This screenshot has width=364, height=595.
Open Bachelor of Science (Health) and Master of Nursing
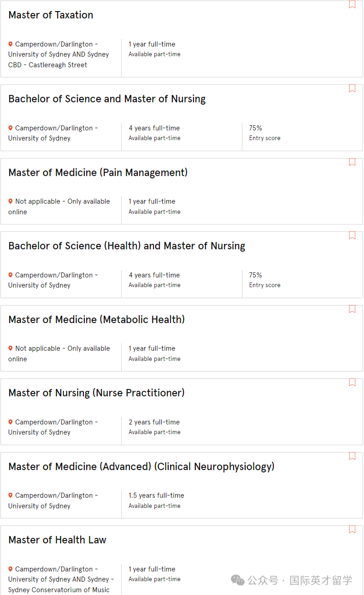(x=127, y=246)
